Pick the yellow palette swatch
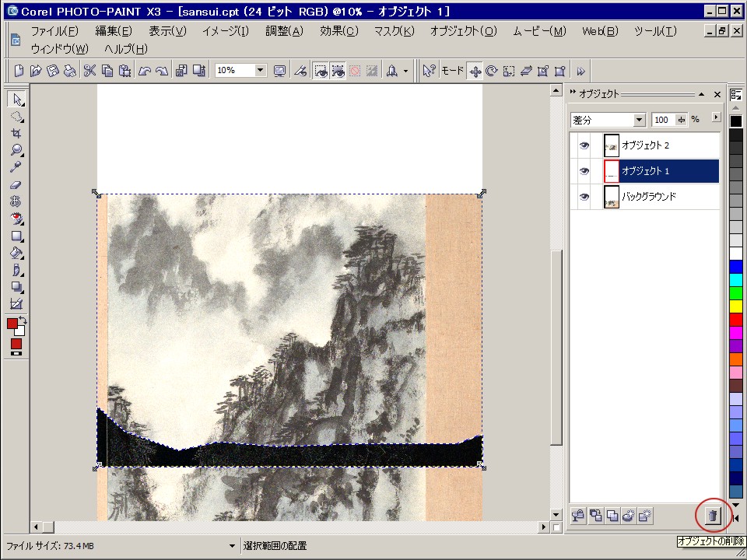Viewport: 747px width, 560px height. (x=736, y=306)
